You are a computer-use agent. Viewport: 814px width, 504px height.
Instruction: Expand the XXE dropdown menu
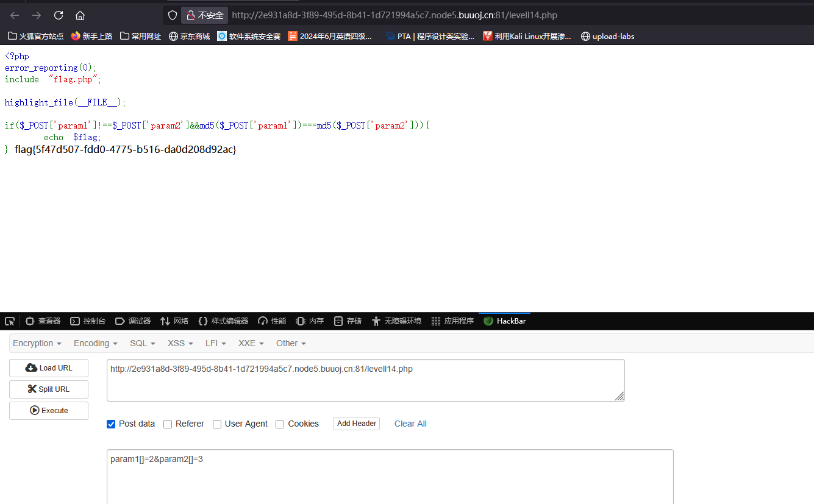click(x=251, y=343)
